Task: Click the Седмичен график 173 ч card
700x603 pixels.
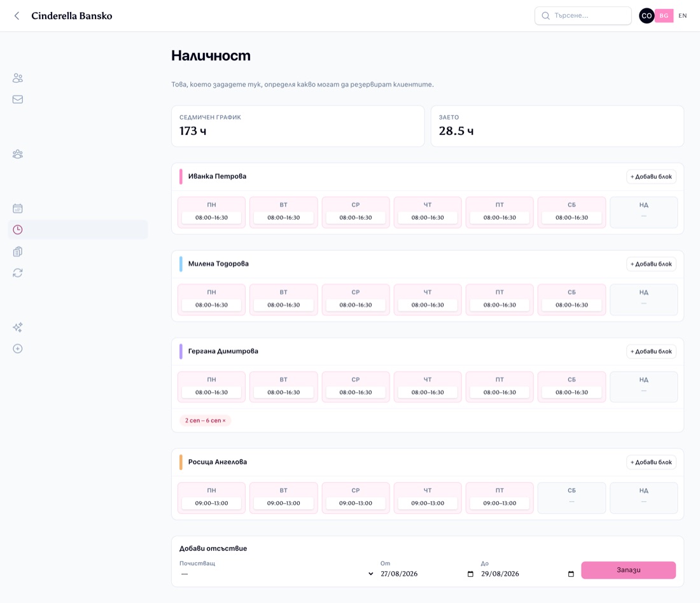Action: pos(298,126)
